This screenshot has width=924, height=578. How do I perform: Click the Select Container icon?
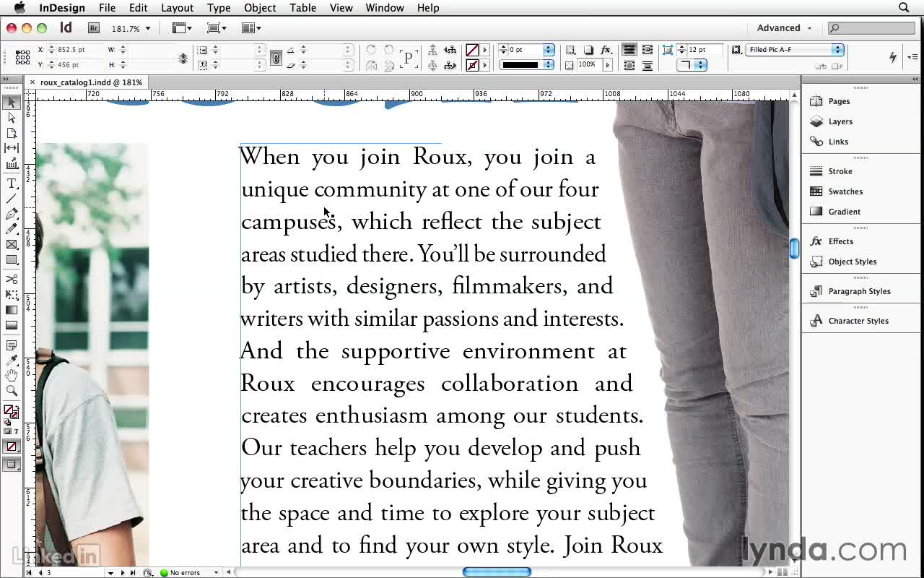[x=432, y=50]
